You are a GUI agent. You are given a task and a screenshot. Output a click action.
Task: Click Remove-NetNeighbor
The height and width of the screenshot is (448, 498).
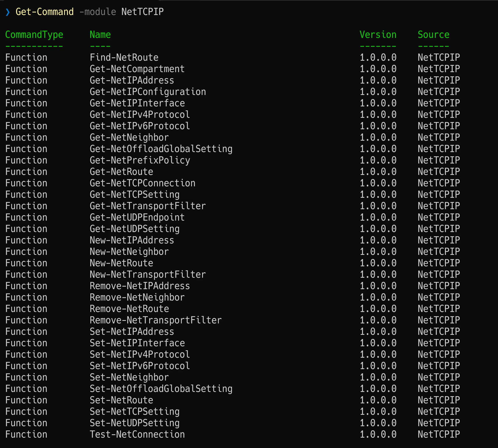137,297
